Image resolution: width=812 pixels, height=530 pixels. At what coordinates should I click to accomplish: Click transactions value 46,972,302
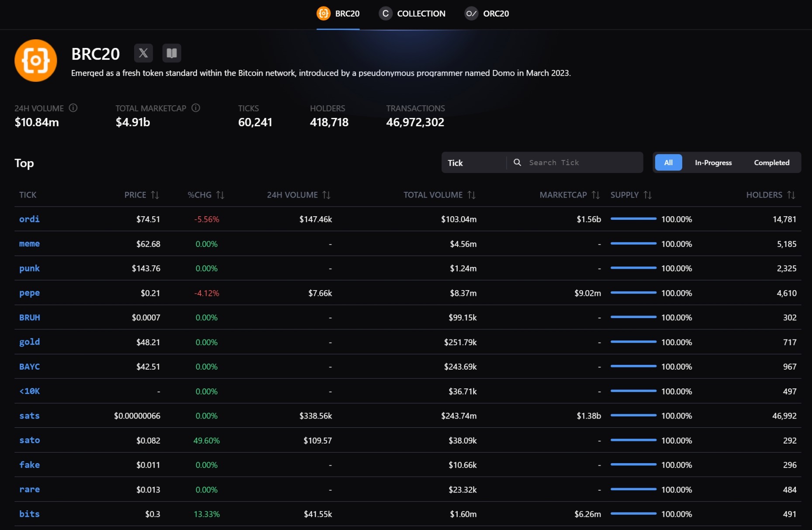click(x=415, y=122)
